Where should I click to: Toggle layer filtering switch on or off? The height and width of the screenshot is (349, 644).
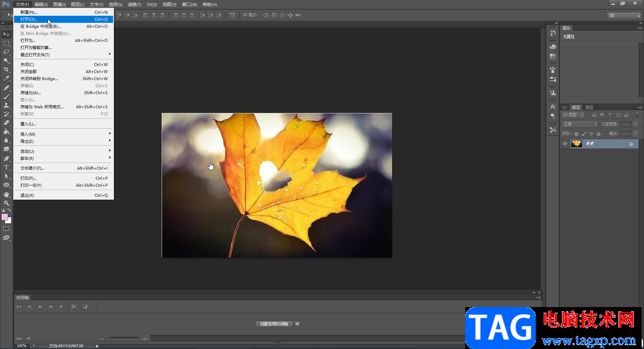(638, 115)
